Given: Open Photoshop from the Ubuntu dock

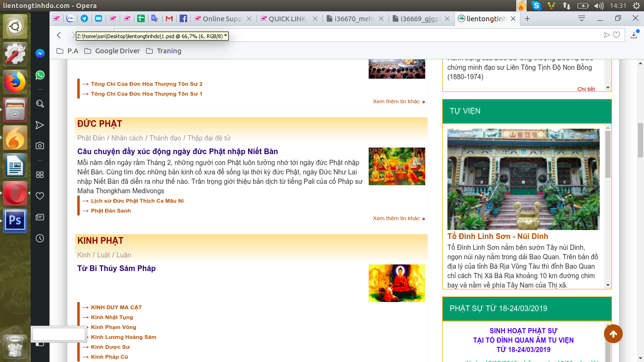Looking at the screenshot, I should [x=15, y=221].
